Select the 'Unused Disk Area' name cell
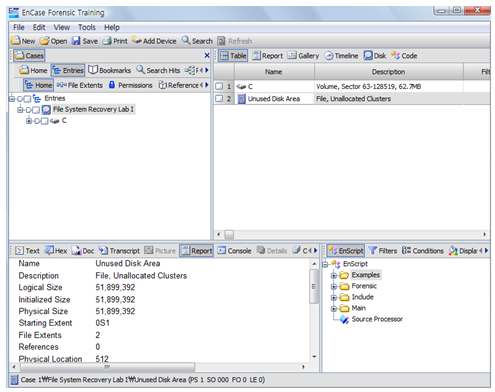 [274, 99]
